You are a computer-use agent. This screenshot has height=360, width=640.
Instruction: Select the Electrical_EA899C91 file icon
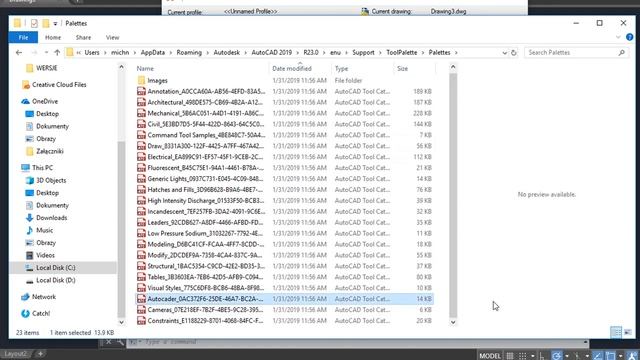141,157
